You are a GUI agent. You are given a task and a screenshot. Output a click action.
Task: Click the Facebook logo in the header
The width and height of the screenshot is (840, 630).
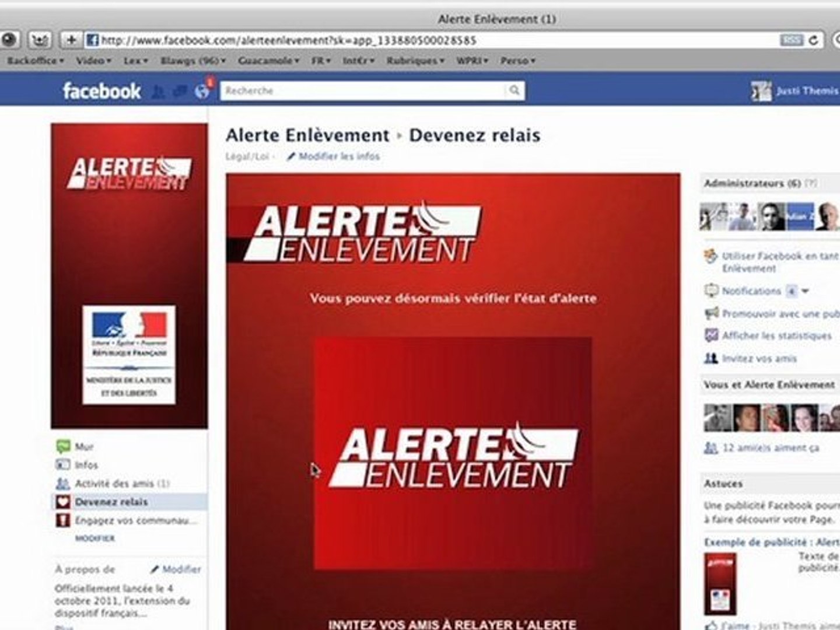coord(102,91)
